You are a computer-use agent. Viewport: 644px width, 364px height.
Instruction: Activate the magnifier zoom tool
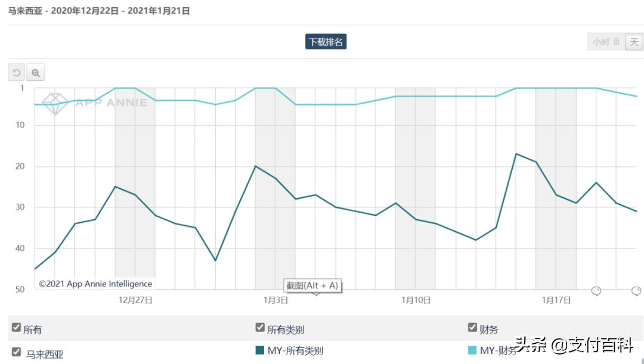(x=36, y=73)
